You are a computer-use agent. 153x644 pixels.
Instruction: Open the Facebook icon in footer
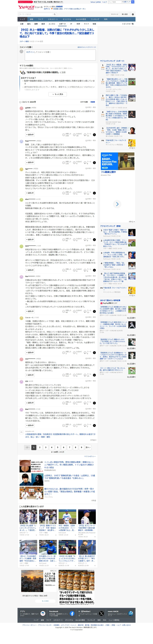click(x=72, y=613)
